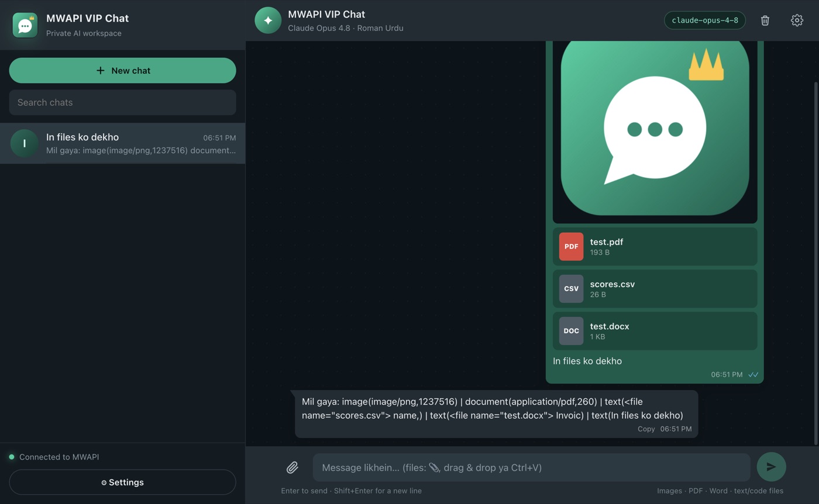Screen dimensions: 819x504
Task: Click the 06:51 PM time in chat list
Action: point(219,138)
